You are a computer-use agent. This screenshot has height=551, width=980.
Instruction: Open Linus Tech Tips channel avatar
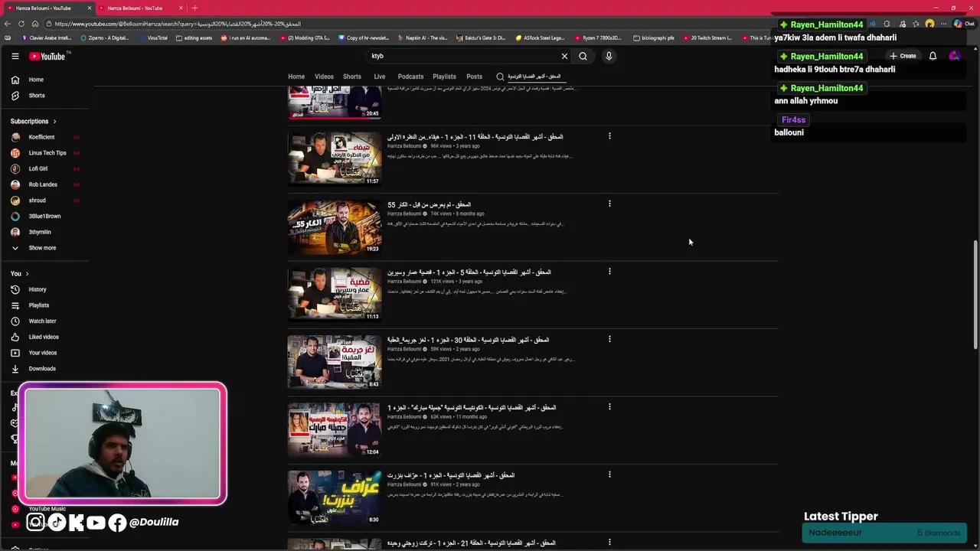coord(15,153)
